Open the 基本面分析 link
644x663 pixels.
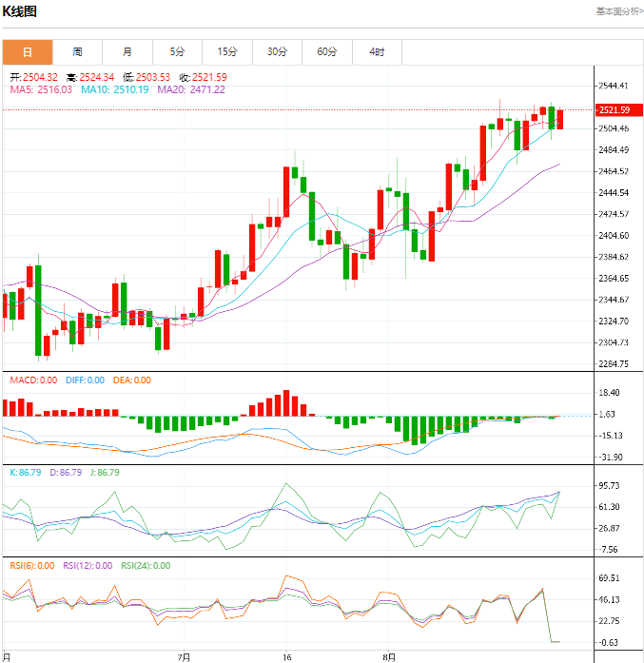tap(619, 11)
